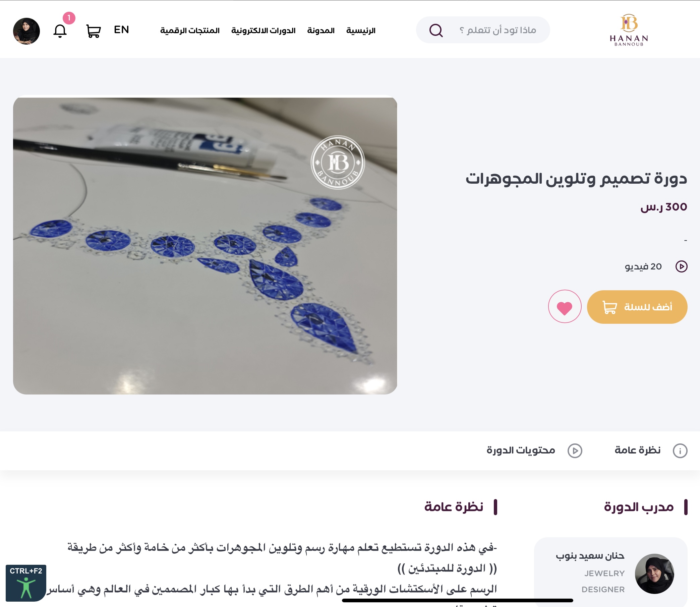Open the accessibility widget CTRL+F2
Screen dimensions: 700x607
[26, 583]
